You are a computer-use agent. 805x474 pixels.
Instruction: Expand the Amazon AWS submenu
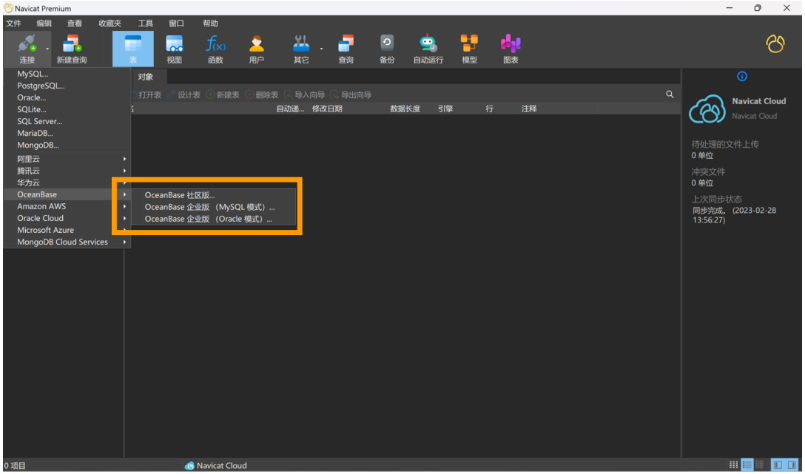pos(67,206)
